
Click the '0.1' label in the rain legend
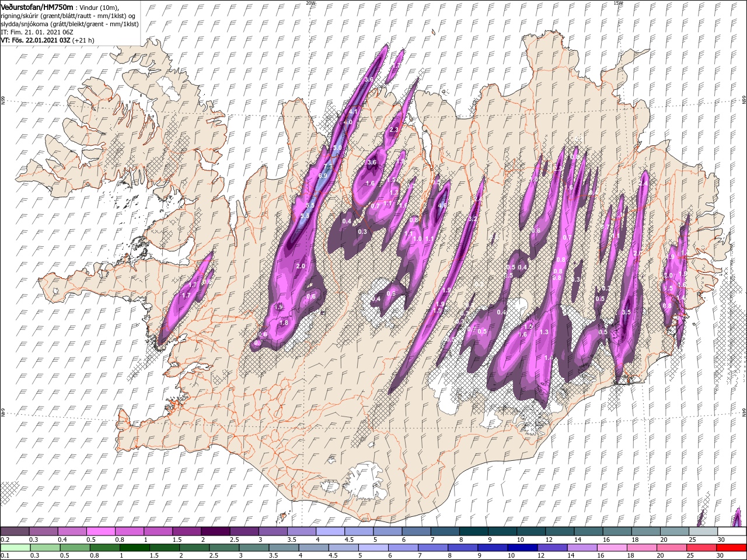[5, 556]
